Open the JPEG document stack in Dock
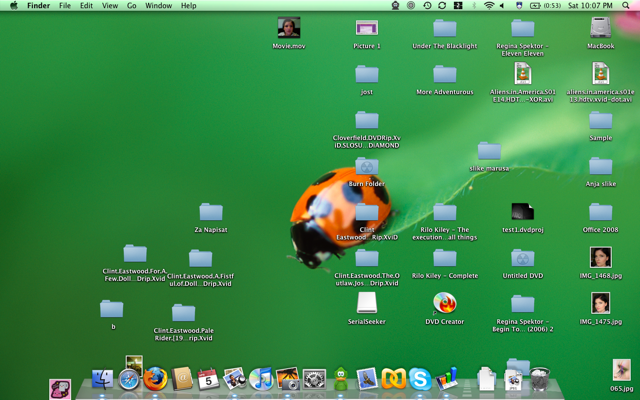 513,380
